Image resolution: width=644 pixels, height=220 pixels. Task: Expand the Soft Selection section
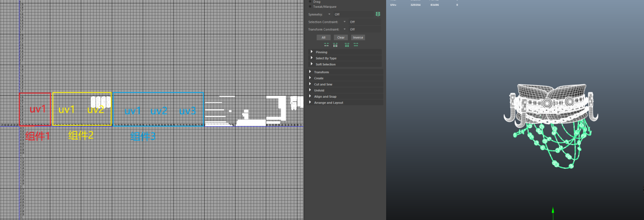[312, 64]
